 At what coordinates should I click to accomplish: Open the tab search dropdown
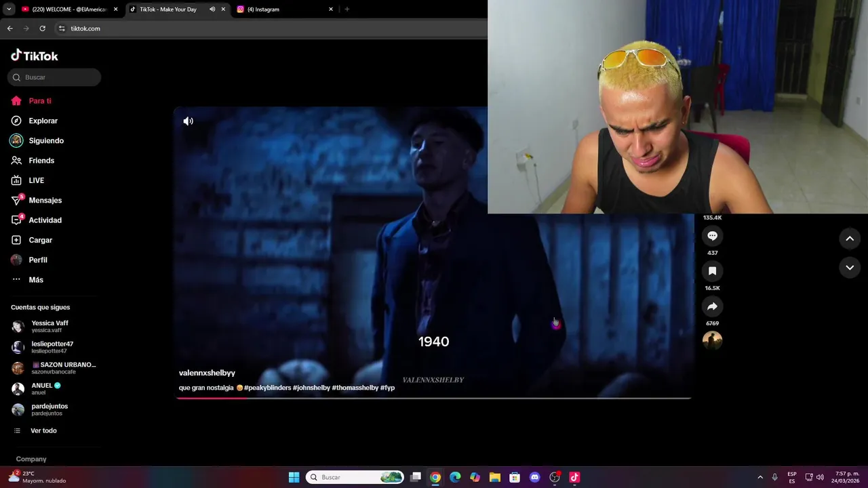click(9, 9)
